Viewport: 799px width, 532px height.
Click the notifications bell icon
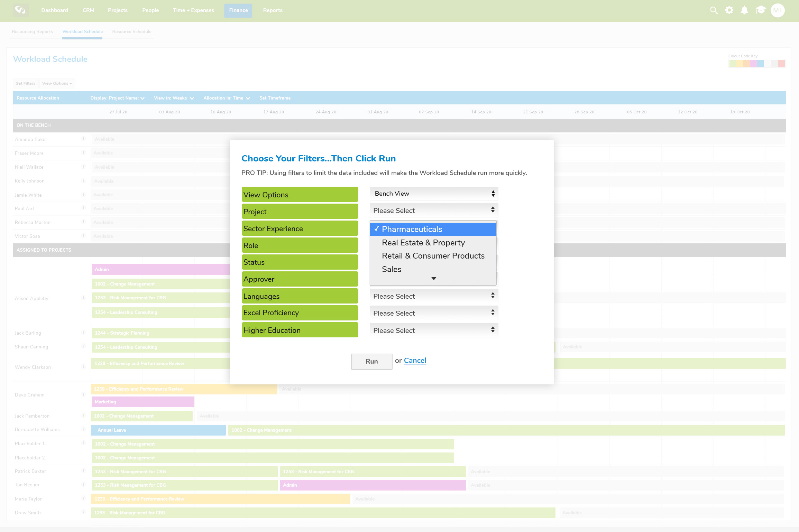click(744, 10)
